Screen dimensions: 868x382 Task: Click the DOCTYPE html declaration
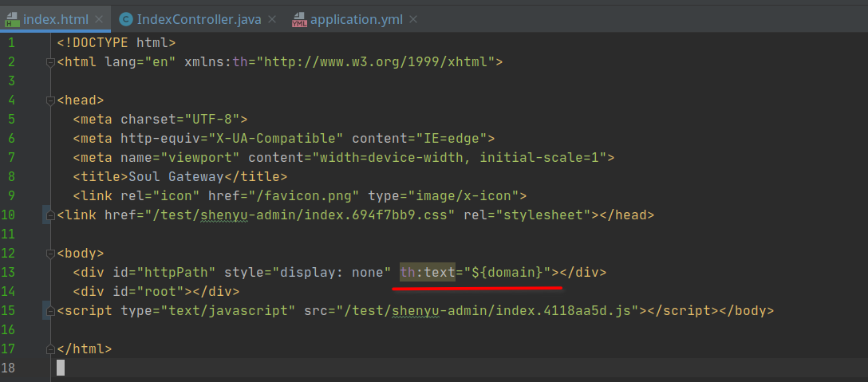[x=116, y=42]
